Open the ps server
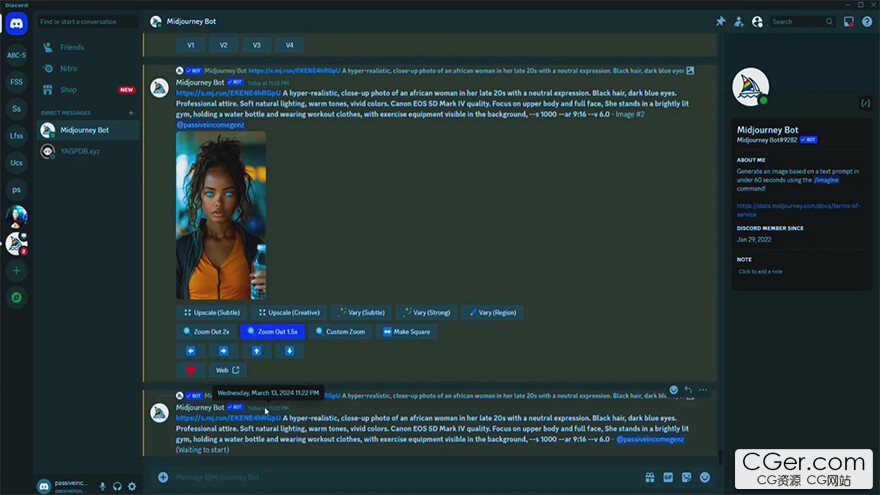Screen dimensions: 880x495 (x=16, y=190)
